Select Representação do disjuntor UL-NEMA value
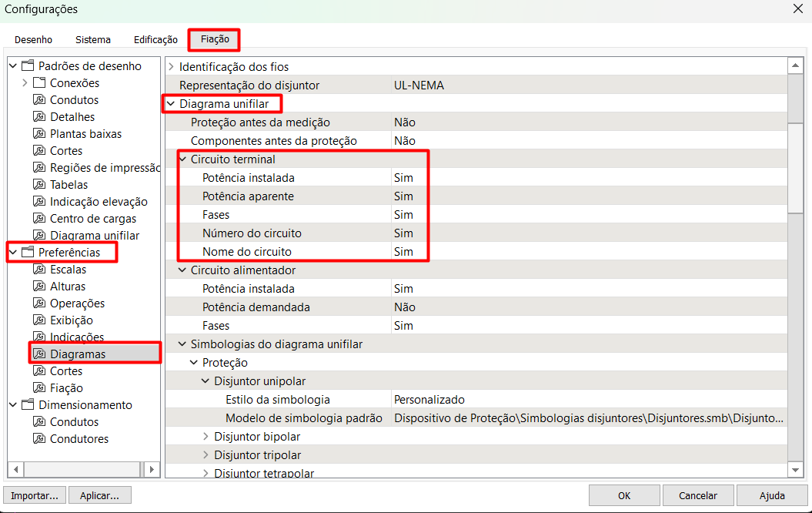The width and height of the screenshot is (812, 513). click(419, 85)
